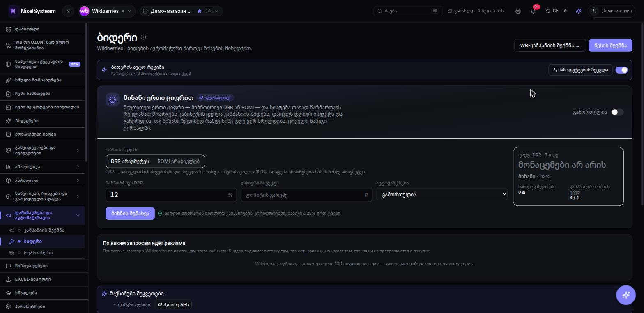
Task: Select DRR არაუმეტეს target mode
Action: [130, 161]
